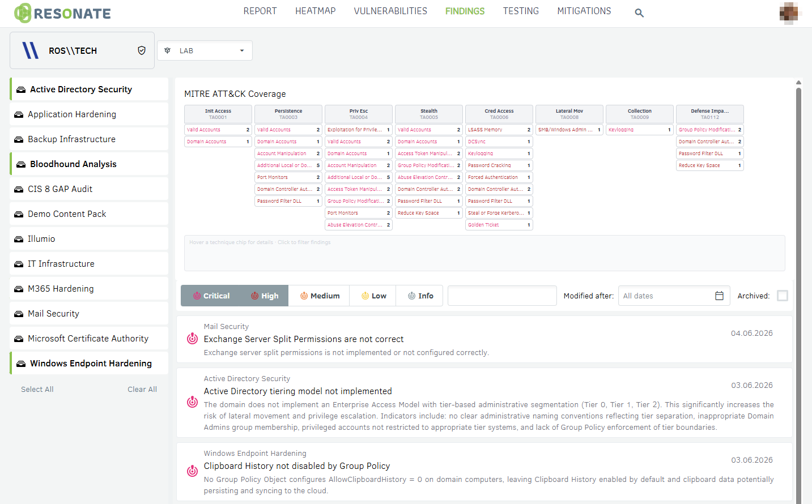The height and width of the screenshot is (504, 812).
Task: Filter by Exploitation for Privilege chip
Action: (x=359, y=130)
